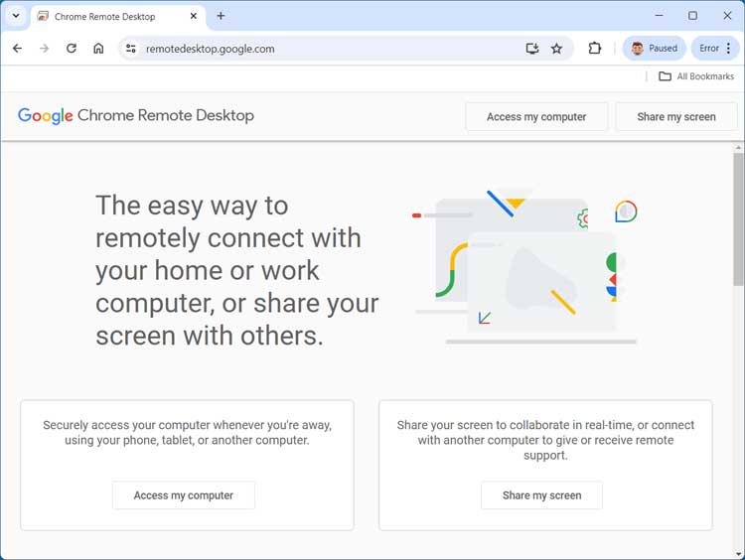Click the page vertical scrollbar thumb
This screenshot has height=560, width=745.
(x=738, y=219)
